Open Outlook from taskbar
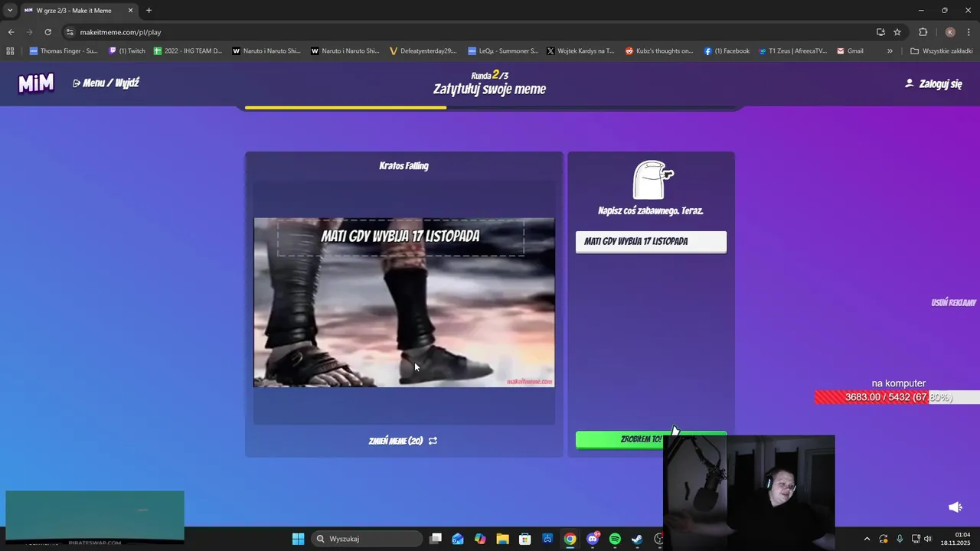The width and height of the screenshot is (980, 551). [458, 539]
